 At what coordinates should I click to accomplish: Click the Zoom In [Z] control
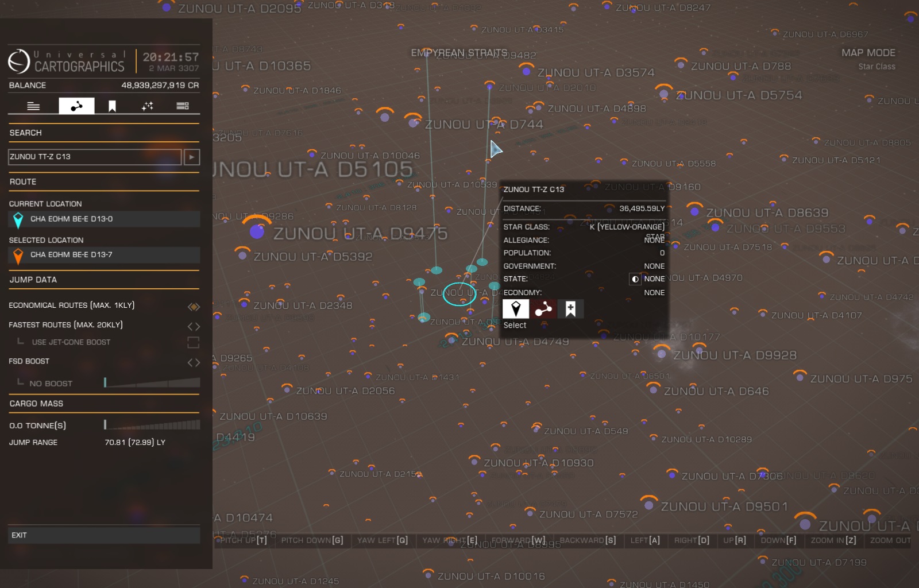click(833, 540)
